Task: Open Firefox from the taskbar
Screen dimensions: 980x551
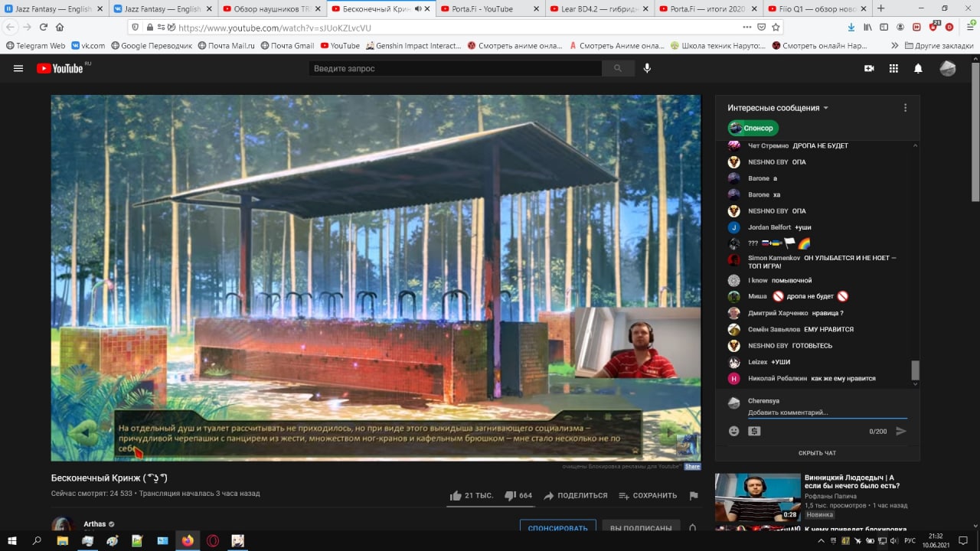Action: pyautogui.click(x=188, y=540)
